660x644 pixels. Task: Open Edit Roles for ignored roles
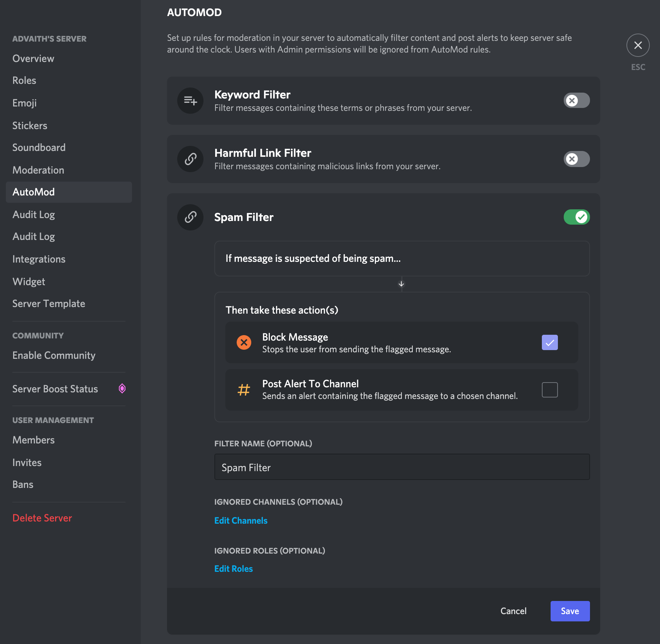point(233,569)
